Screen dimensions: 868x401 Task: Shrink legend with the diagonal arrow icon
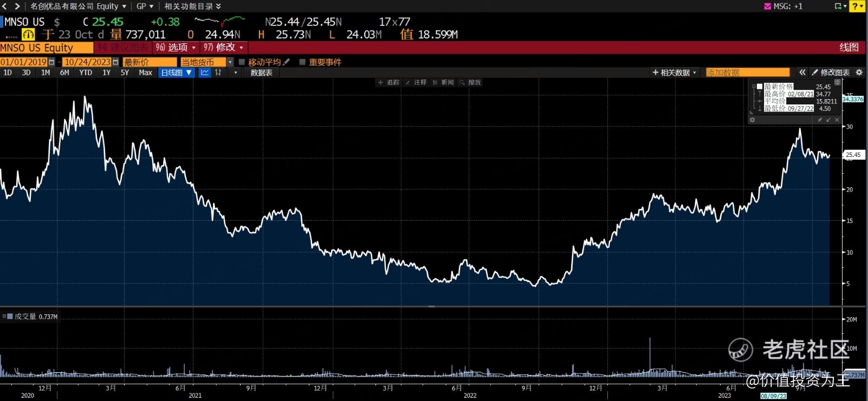(828, 120)
